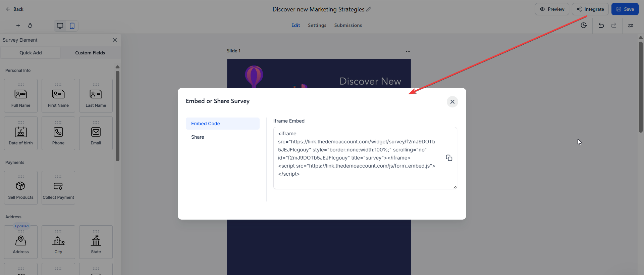Select the Custom Fields tab
This screenshot has height=275, width=644.
(x=90, y=53)
